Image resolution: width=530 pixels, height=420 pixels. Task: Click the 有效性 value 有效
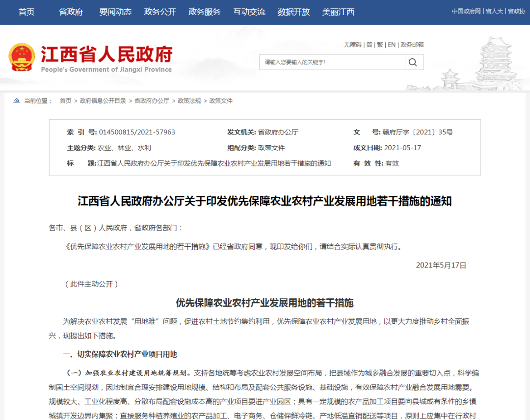(x=392, y=163)
